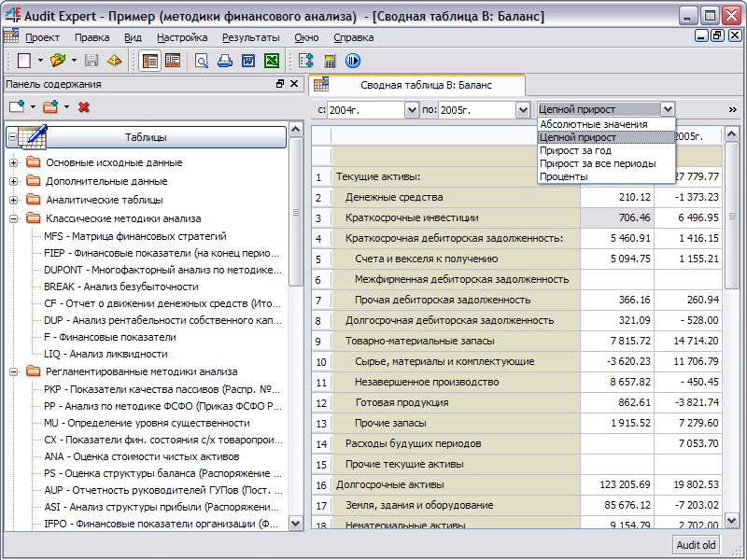
Task: Choose Прирост за год option
Action: (x=606, y=150)
